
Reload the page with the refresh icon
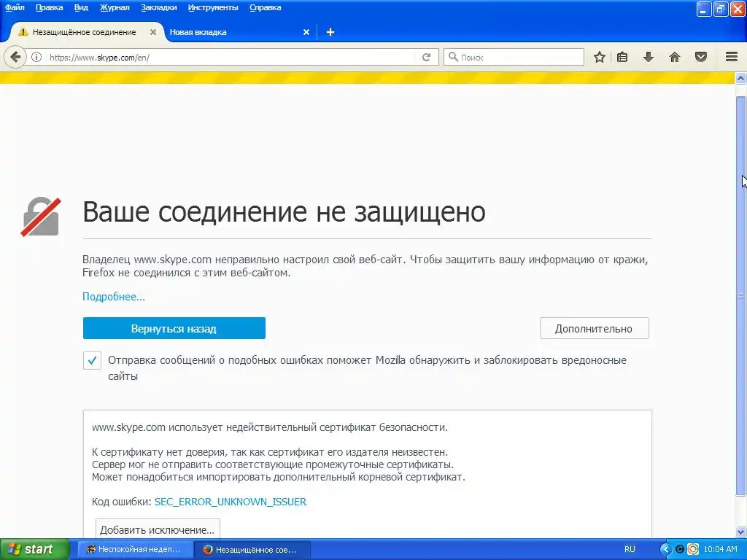coord(426,58)
